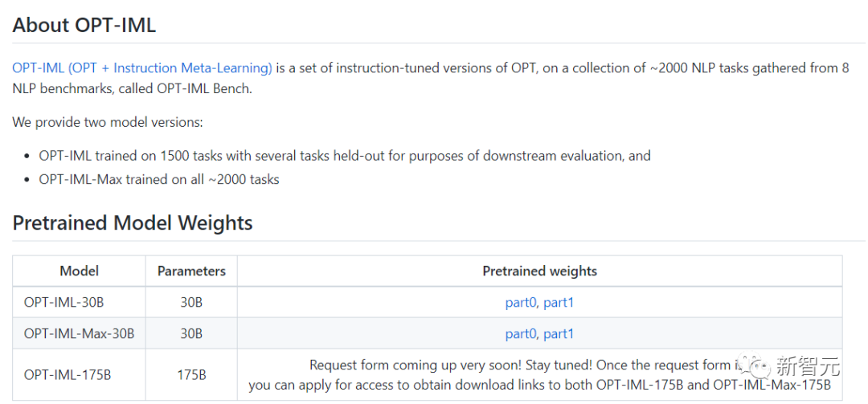This screenshot has width=868, height=404.
Task: Select the OPT-IML-30B model name cell
Action: (x=64, y=303)
